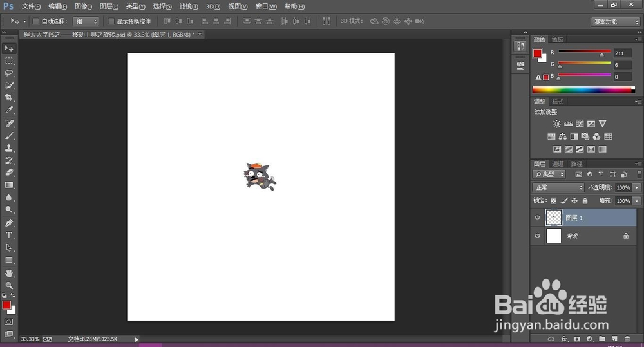
Task: Switch to the 样式 tab
Action: coord(558,102)
